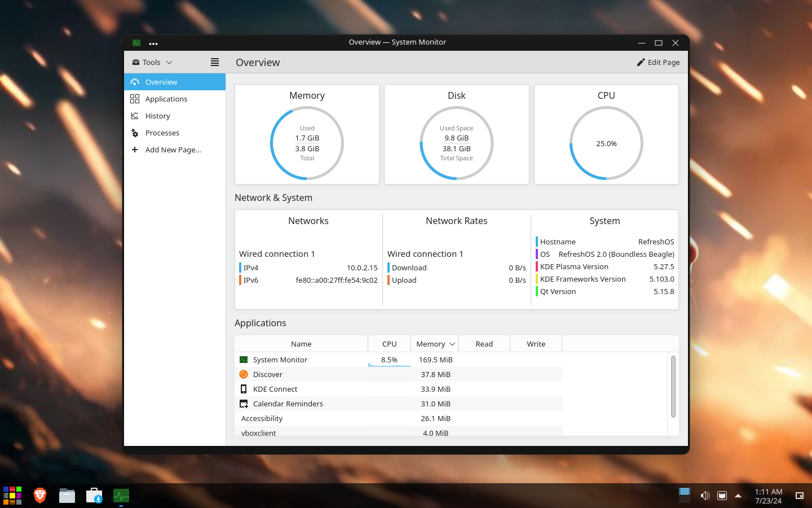
Task: Click the Memory column sort header
Action: click(434, 344)
